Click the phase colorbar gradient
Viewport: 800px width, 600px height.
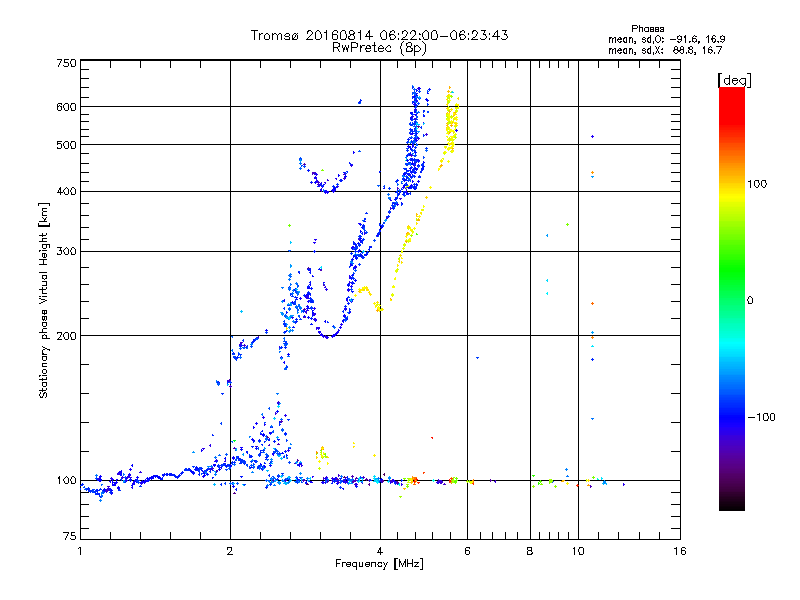[x=732, y=299]
